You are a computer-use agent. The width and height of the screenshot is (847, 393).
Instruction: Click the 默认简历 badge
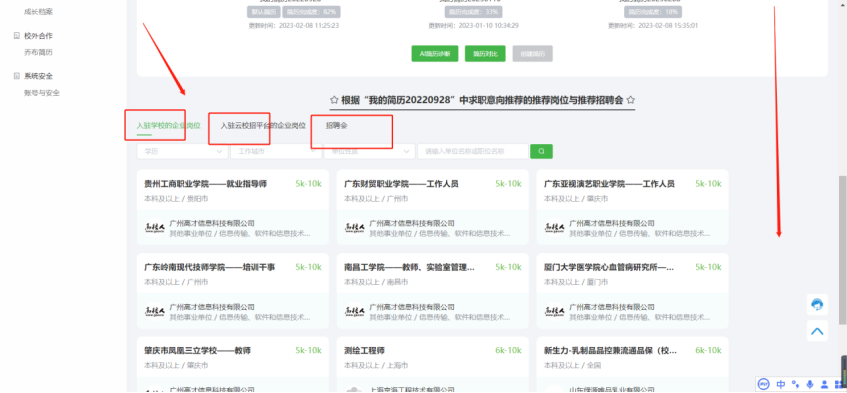263,12
